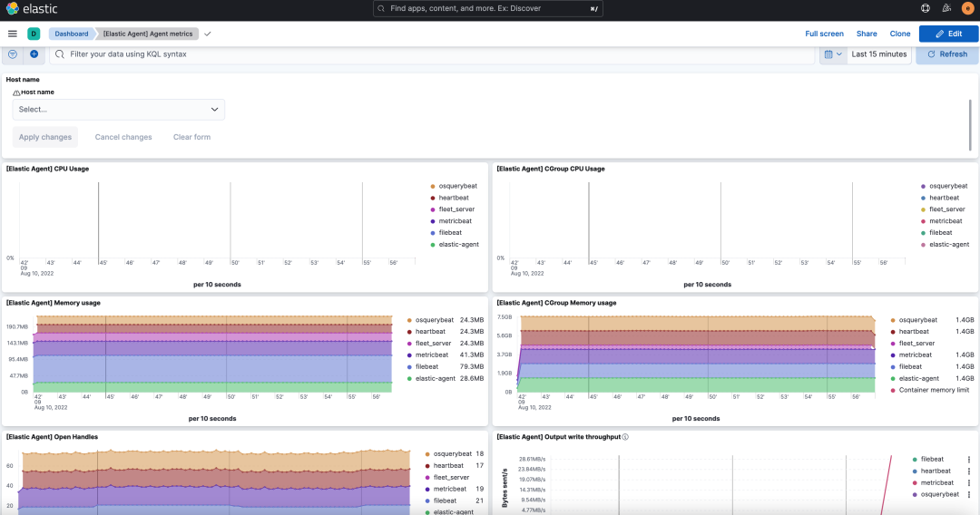Click the [Elastic Agent] Open Handles panel title
The width and height of the screenshot is (980, 515).
click(52, 437)
